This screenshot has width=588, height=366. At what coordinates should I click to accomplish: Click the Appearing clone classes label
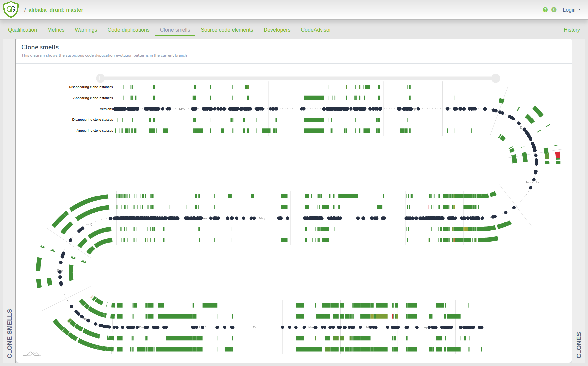[95, 131]
